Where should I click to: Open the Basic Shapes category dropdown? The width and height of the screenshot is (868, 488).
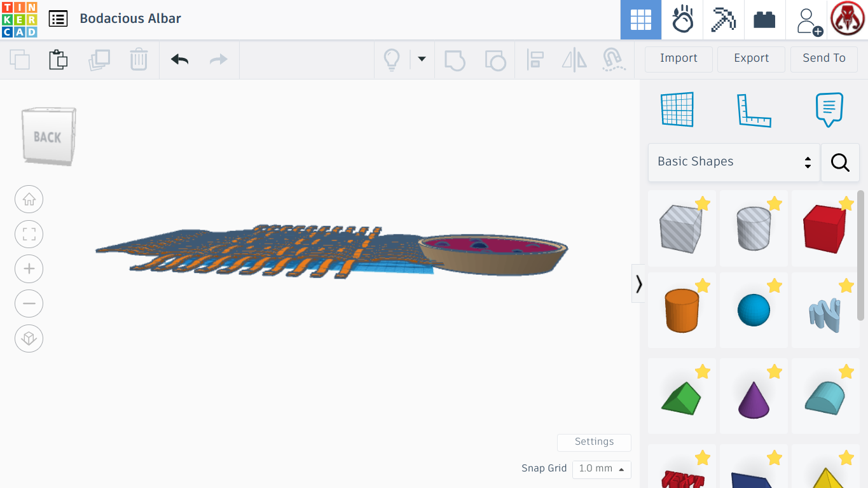coord(734,162)
